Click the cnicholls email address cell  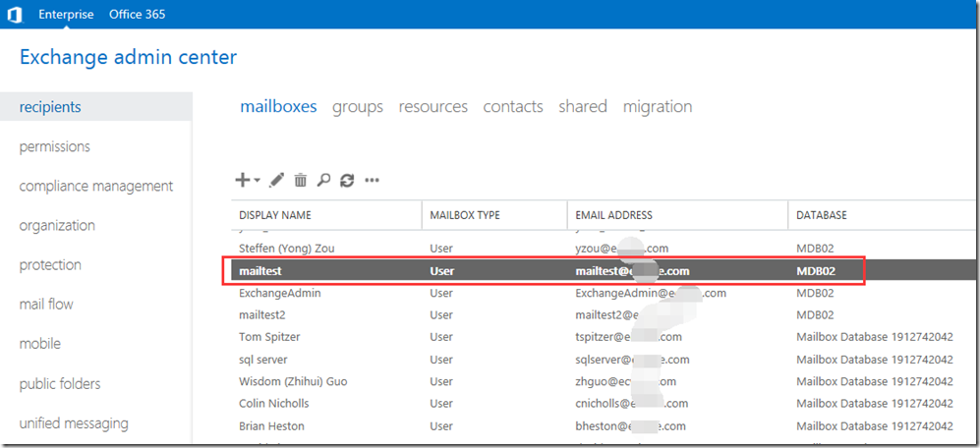coord(631,404)
